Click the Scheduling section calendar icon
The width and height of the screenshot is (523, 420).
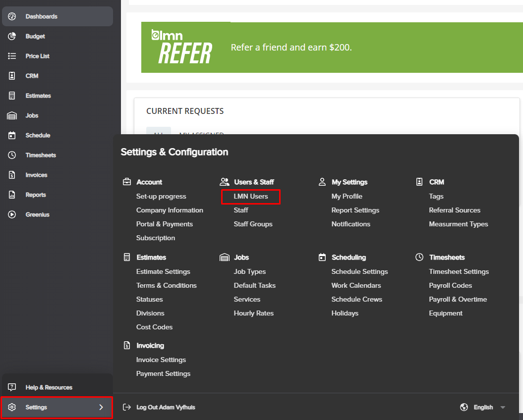[x=322, y=258]
